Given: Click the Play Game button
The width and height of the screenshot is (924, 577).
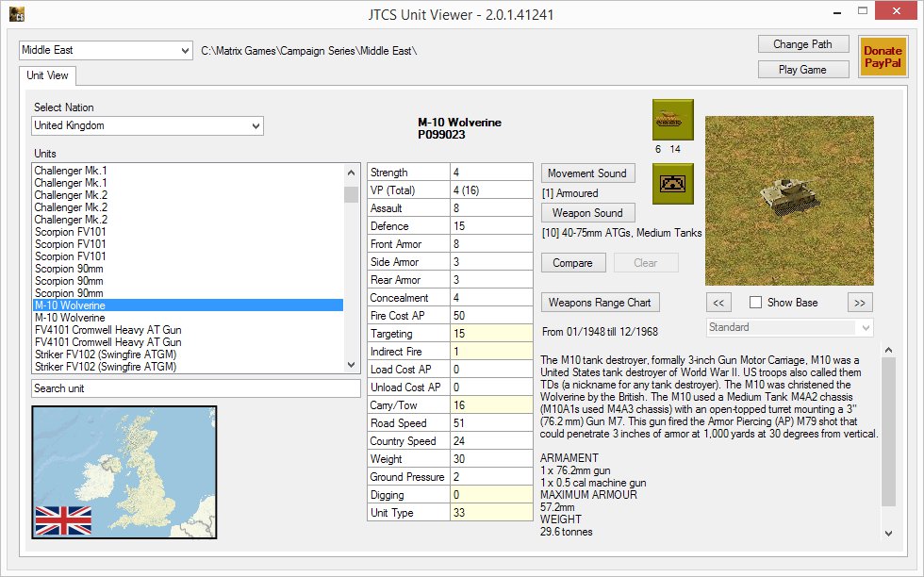Looking at the screenshot, I should pyautogui.click(x=801, y=69).
